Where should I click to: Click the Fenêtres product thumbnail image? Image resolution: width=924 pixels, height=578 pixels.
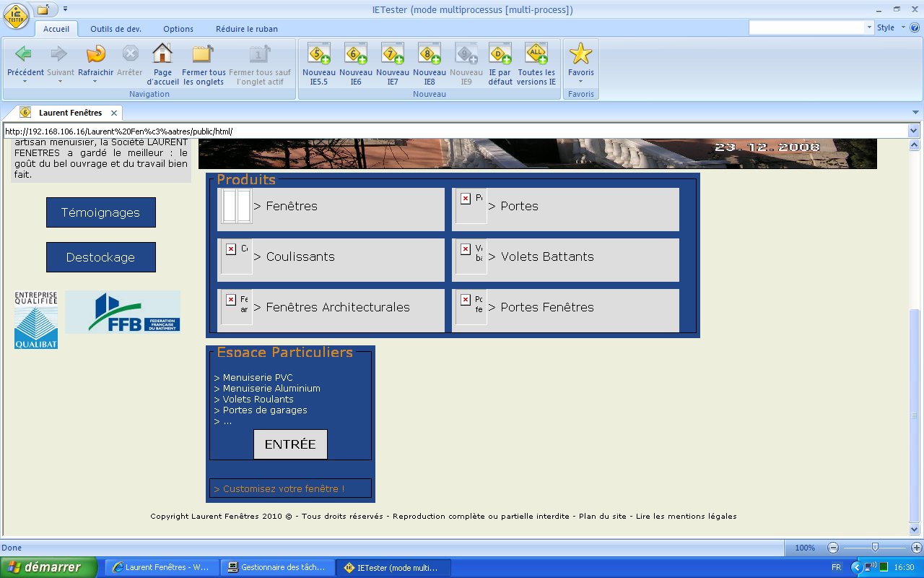click(x=236, y=206)
